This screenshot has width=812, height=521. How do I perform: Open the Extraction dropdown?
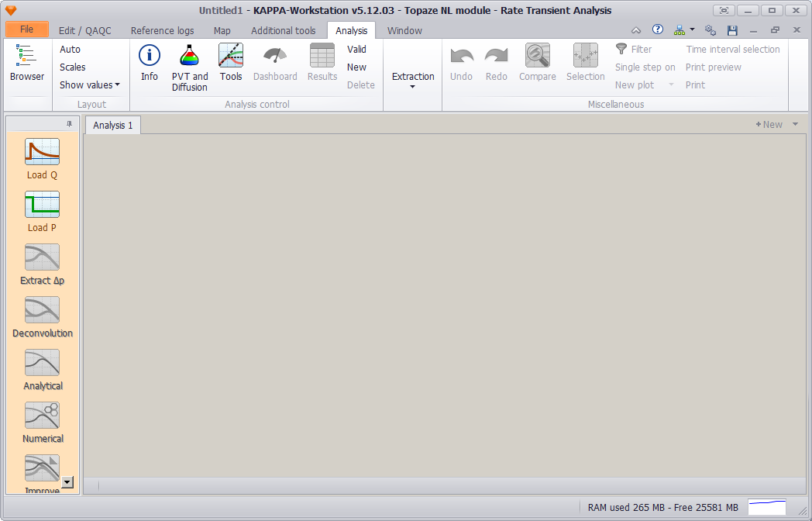tap(413, 79)
